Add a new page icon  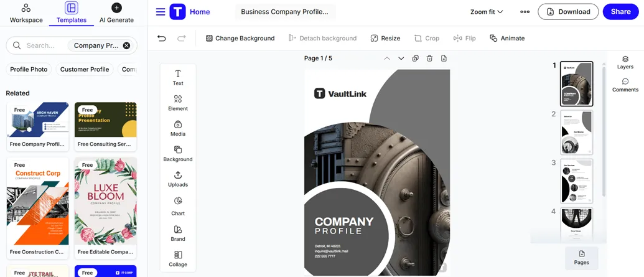[444, 59]
